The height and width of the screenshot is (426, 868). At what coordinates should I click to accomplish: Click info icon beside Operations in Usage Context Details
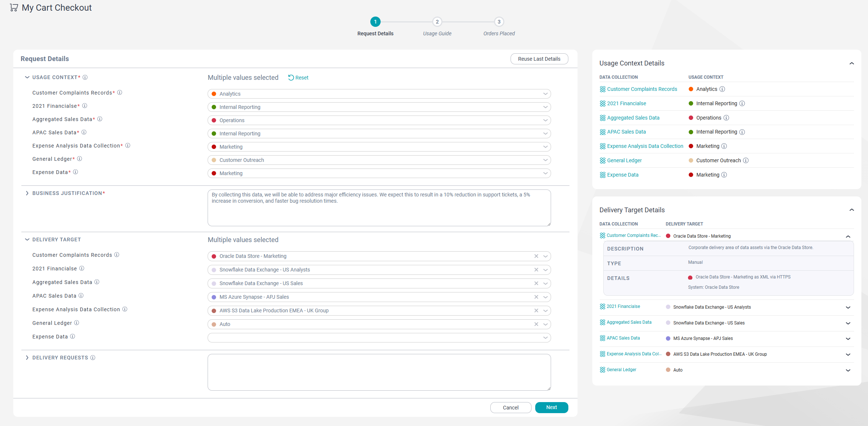click(x=726, y=118)
